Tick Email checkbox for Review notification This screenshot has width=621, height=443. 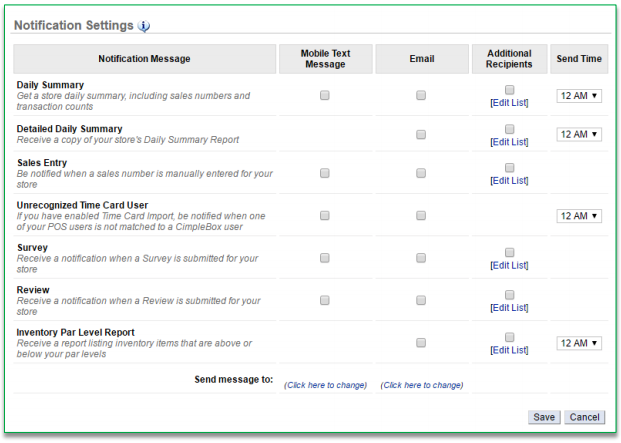point(421,300)
